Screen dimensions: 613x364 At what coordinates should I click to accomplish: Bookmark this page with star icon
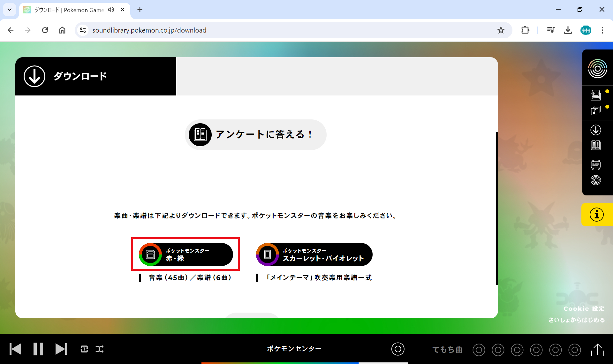501,30
